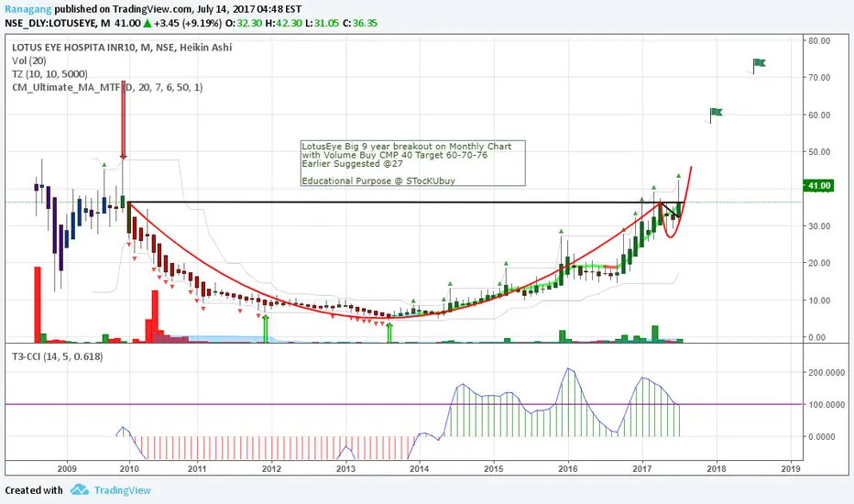Click the 50.00 price axis label

pos(819,152)
